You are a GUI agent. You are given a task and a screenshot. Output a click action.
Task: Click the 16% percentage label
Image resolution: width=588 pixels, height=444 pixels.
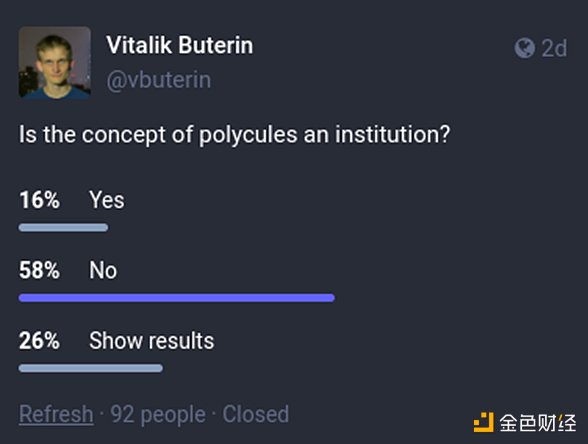pyautogui.click(x=39, y=200)
